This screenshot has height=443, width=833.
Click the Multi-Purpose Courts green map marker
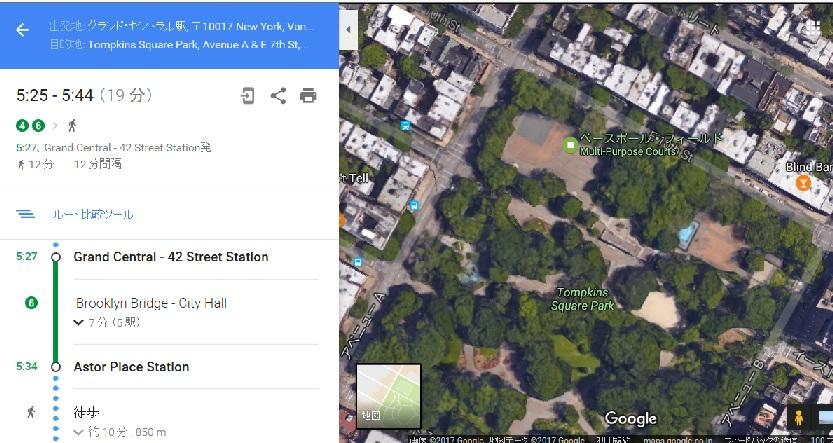click(x=571, y=145)
